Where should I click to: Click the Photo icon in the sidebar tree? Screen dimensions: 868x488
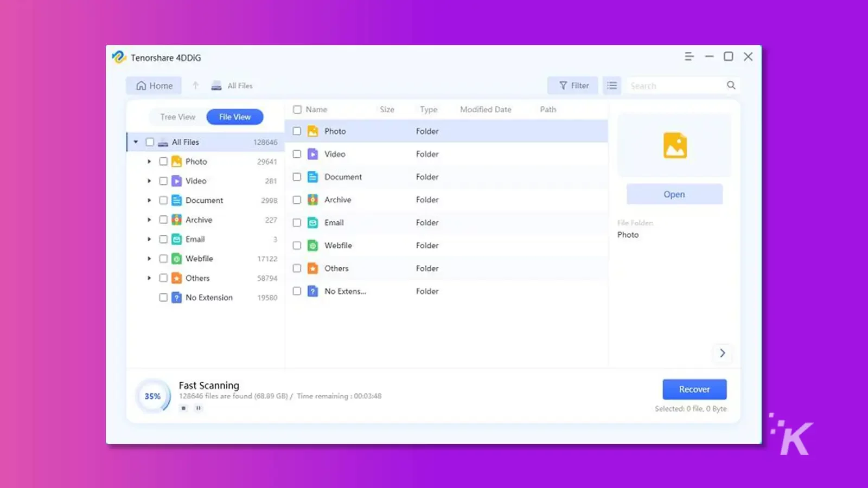coord(177,162)
